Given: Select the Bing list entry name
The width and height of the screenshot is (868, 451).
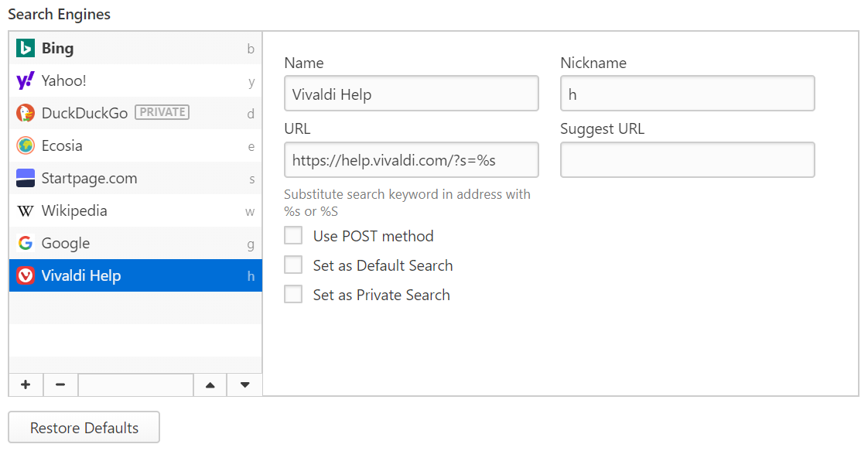Looking at the screenshot, I should click(57, 49).
